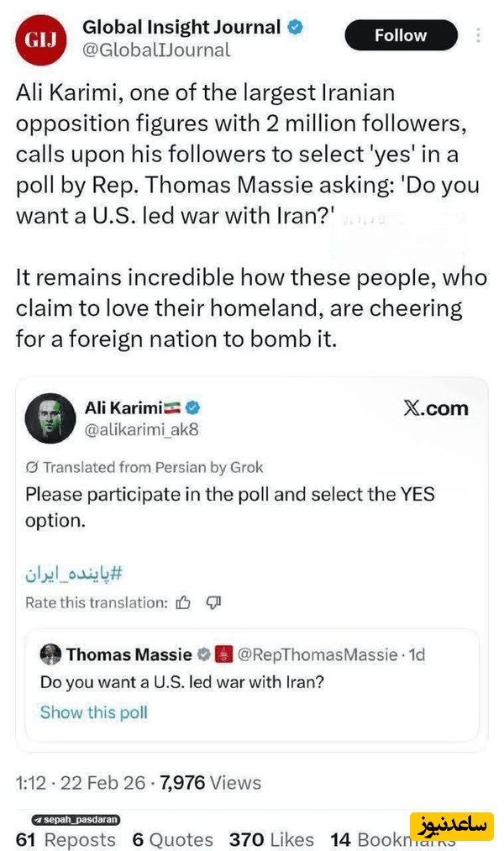Image resolution: width=504 pixels, height=851 pixels.
Task: Open the Show this poll link
Action: coord(93,712)
